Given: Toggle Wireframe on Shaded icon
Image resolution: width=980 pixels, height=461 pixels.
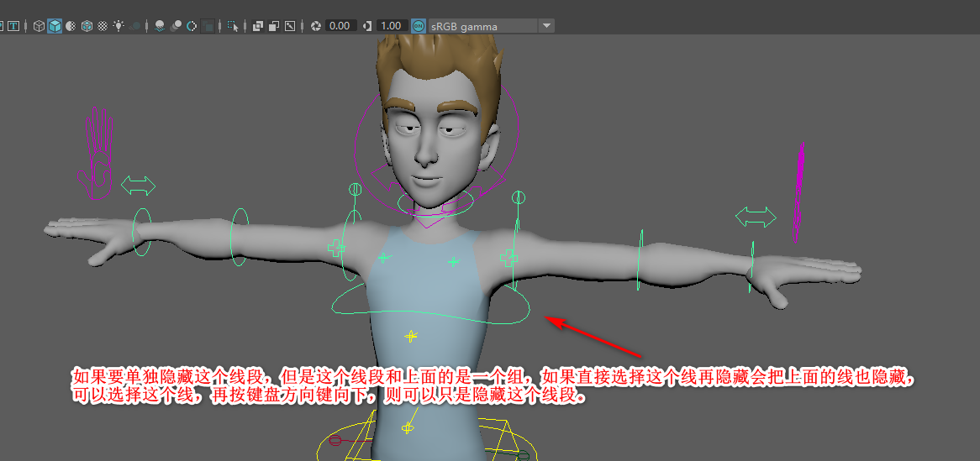Looking at the screenshot, I should tap(87, 26).
